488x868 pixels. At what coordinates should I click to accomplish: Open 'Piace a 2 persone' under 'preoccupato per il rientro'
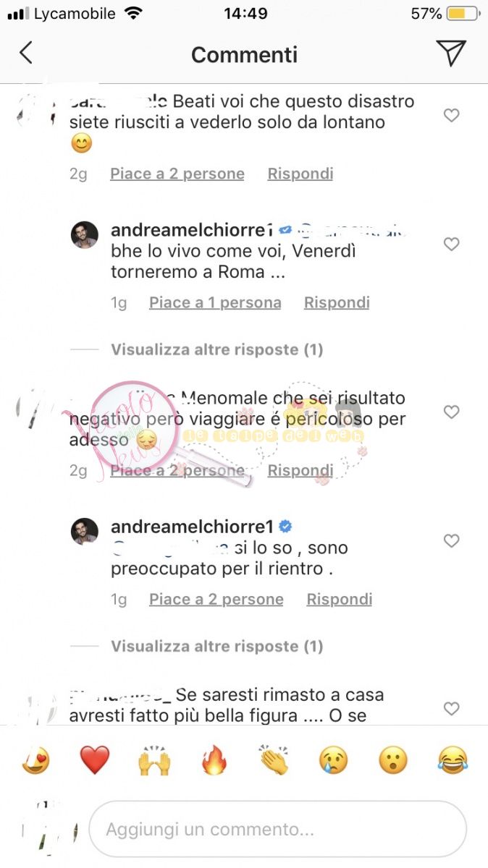coord(216,599)
